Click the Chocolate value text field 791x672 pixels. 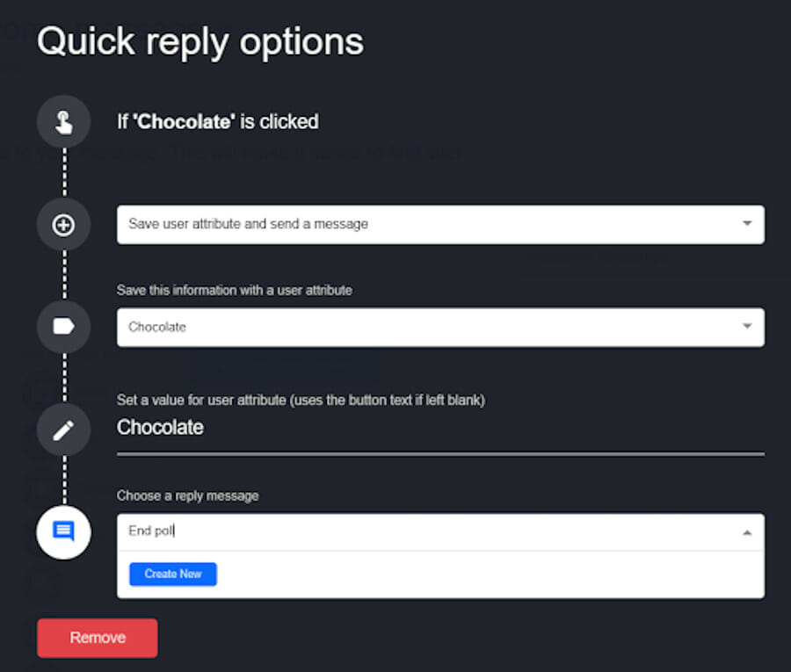tap(440, 435)
